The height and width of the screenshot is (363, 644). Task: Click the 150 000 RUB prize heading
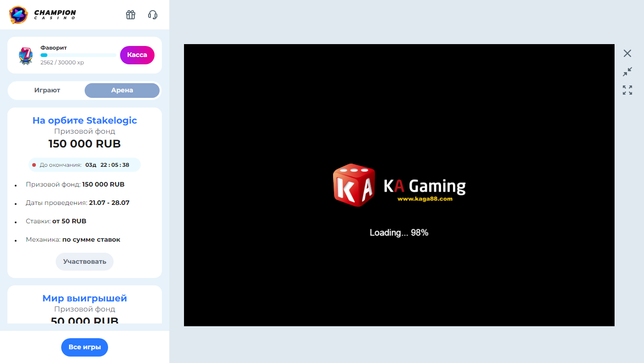click(x=85, y=144)
